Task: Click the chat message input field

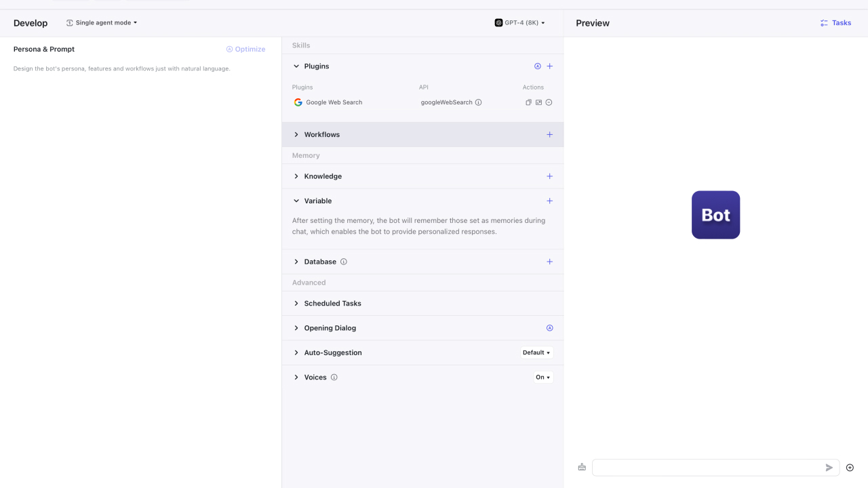Action: click(707, 468)
